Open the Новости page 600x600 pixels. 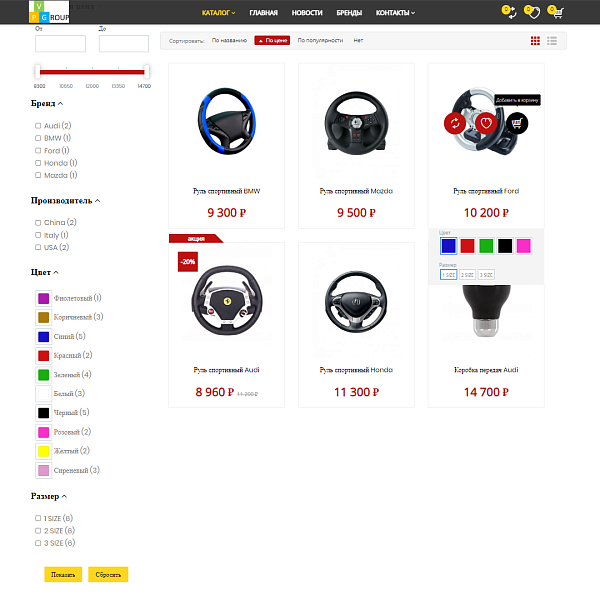coord(307,13)
